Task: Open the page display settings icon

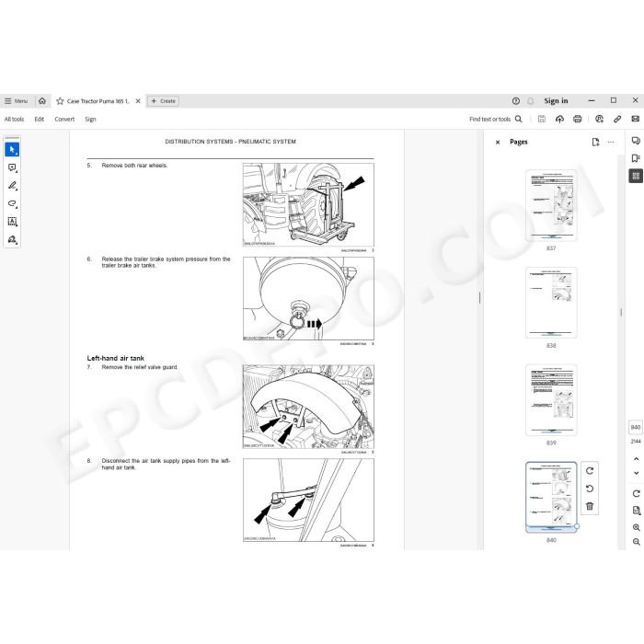Action: click(637, 511)
